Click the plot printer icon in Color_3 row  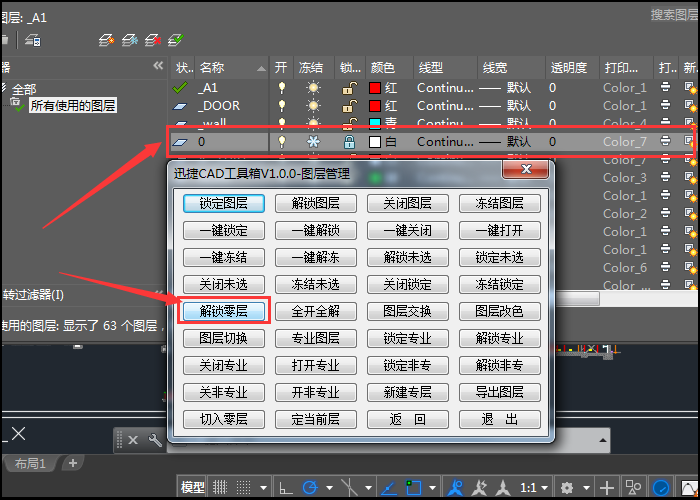665,177
